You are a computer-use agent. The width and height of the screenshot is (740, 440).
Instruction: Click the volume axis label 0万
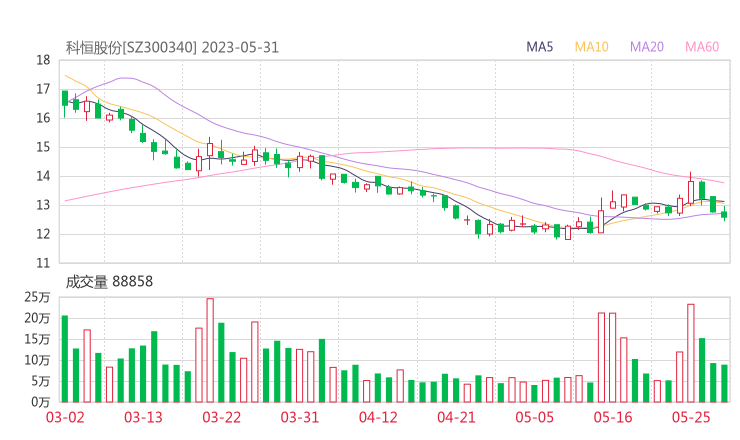(x=40, y=402)
